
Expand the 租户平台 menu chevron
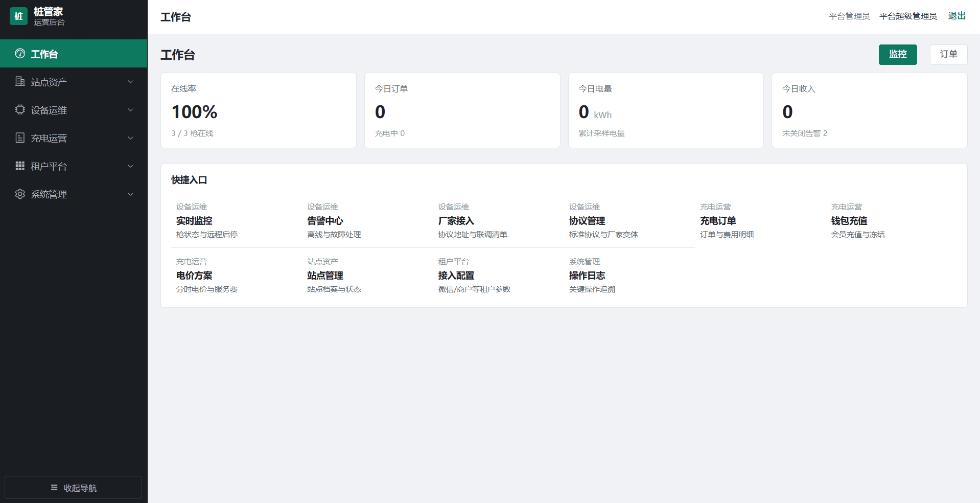[x=130, y=166]
